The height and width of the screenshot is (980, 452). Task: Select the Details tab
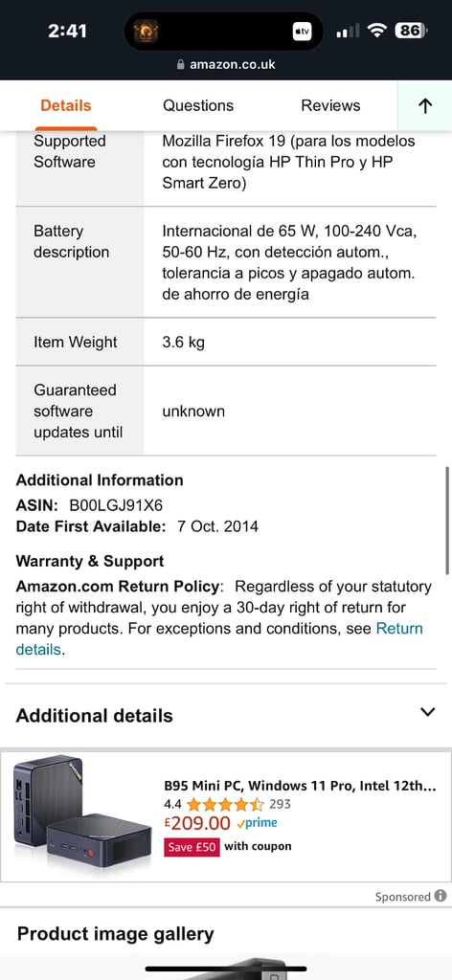66,105
